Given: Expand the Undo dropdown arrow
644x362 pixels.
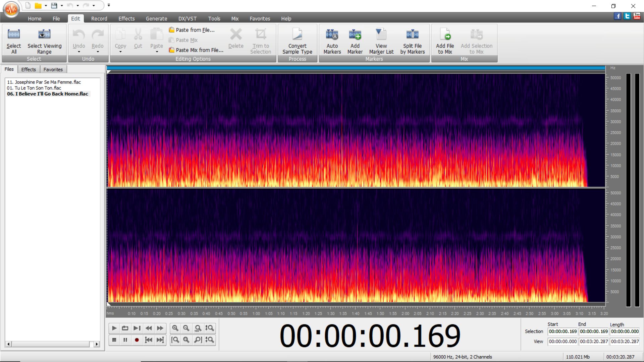Looking at the screenshot, I should click(x=79, y=52).
